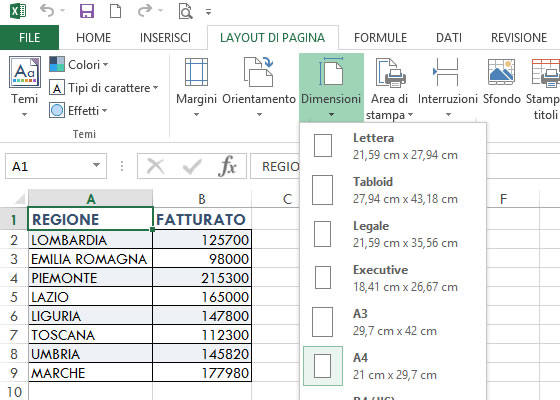The image size is (560, 400).
Task: Click the Sfondo background button
Action: tap(501, 82)
